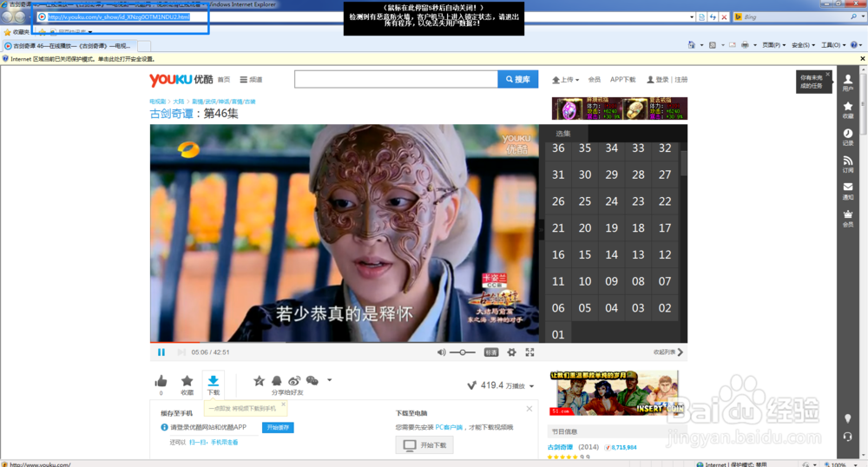Click sidebar headset support icon

click(847, 437)
